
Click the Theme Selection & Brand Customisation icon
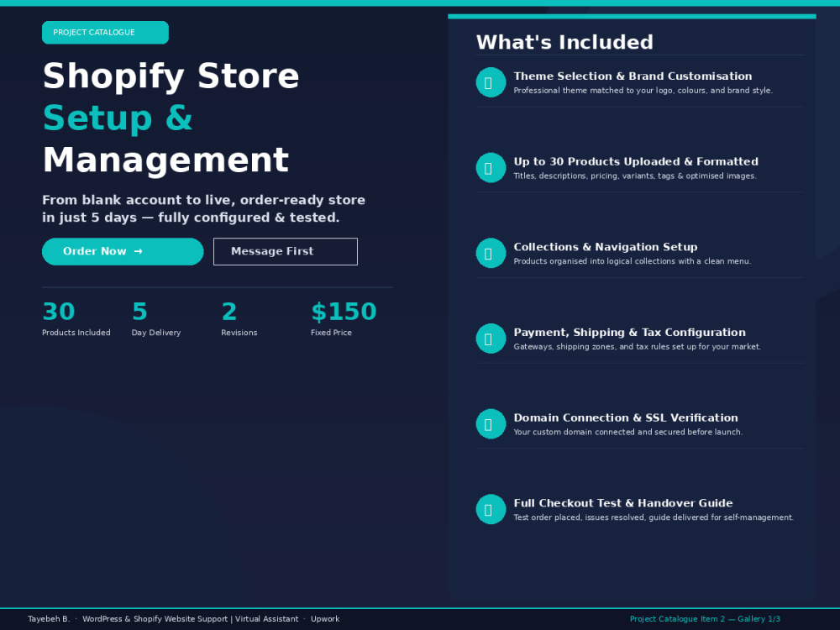point(491,82)
